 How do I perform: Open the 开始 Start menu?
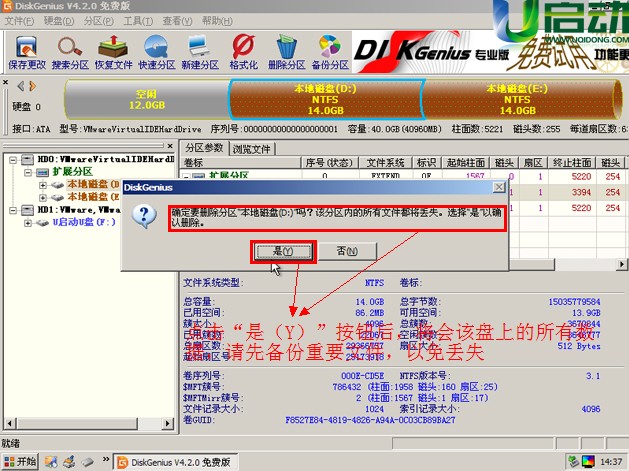click(20, 462)
